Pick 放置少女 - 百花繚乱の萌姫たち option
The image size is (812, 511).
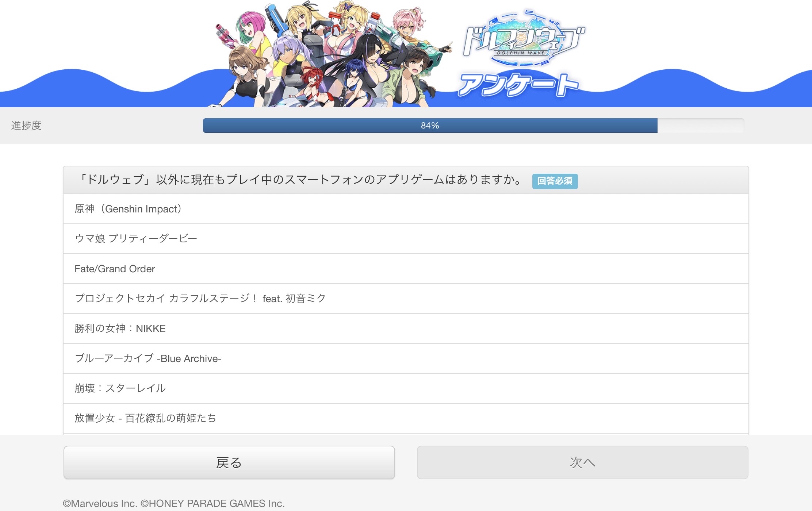[x=406, y=418]
